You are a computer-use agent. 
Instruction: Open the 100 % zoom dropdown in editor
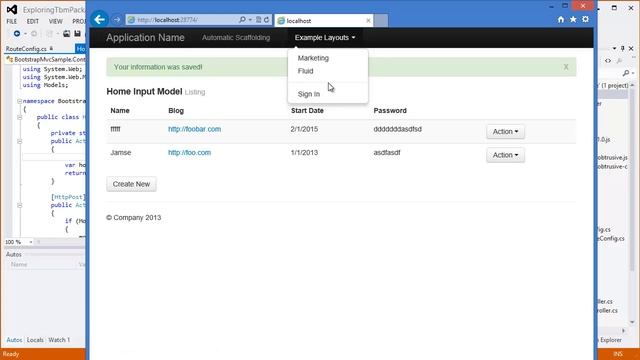tap(31, 242)
